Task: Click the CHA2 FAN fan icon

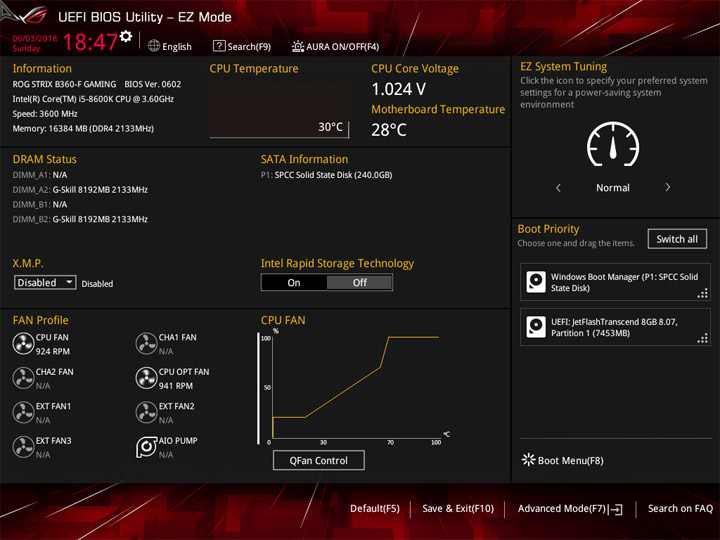Action: pyautogui.click(x=23, y=378)
